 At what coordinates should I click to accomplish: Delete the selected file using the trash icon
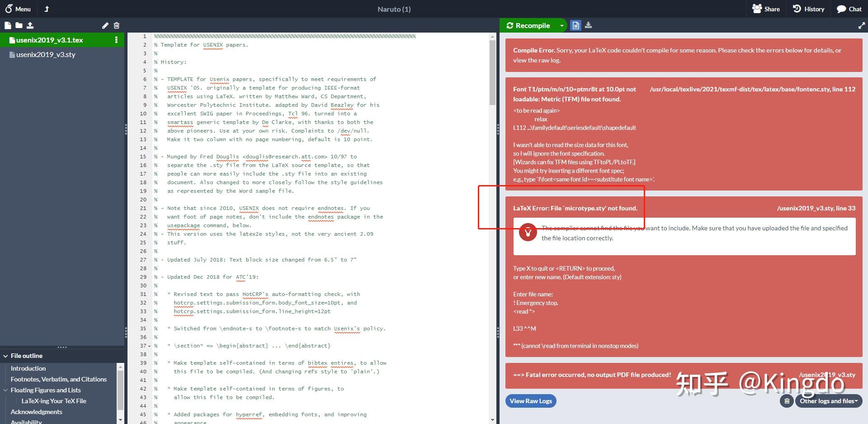pos(117,25)
